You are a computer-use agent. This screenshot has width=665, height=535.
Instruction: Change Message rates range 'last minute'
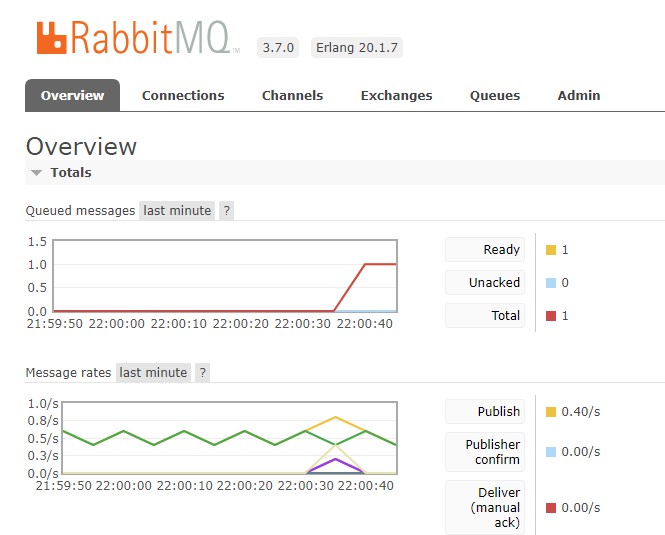tap(153, 373)
